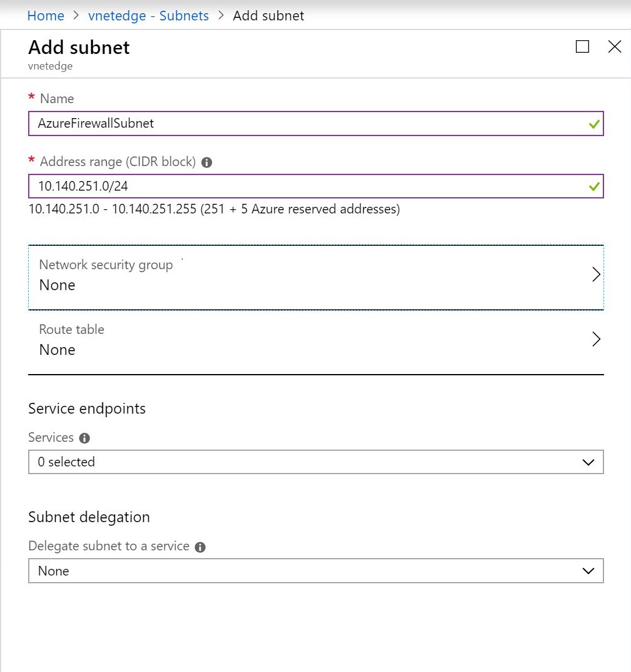Click the Address range info icon
631x672 pixels.
tap(207, 162)
